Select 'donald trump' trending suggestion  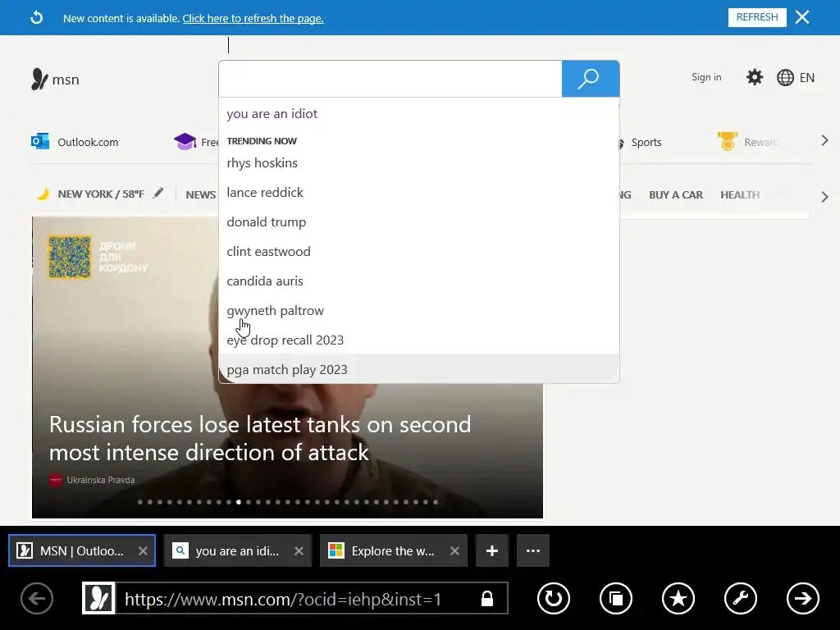pos(419,221)
